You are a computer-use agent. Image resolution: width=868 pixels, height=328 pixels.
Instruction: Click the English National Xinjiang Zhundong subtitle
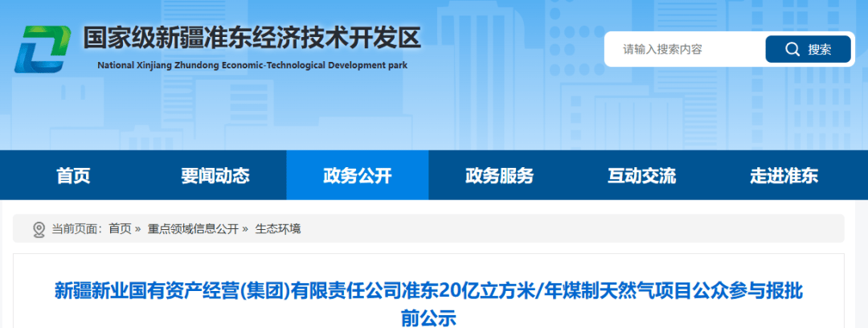(252, 65)
